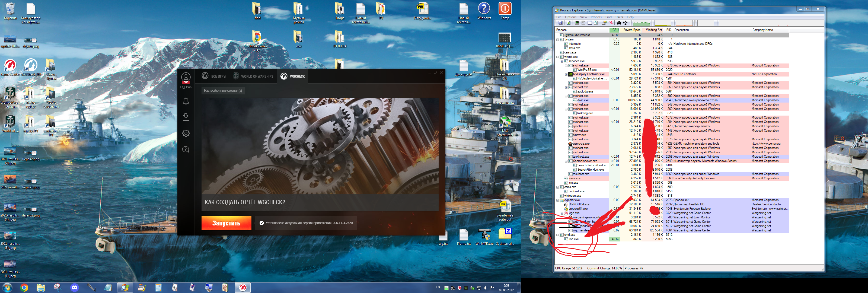Open the Game Center desktop shortcut

(10, 68)
